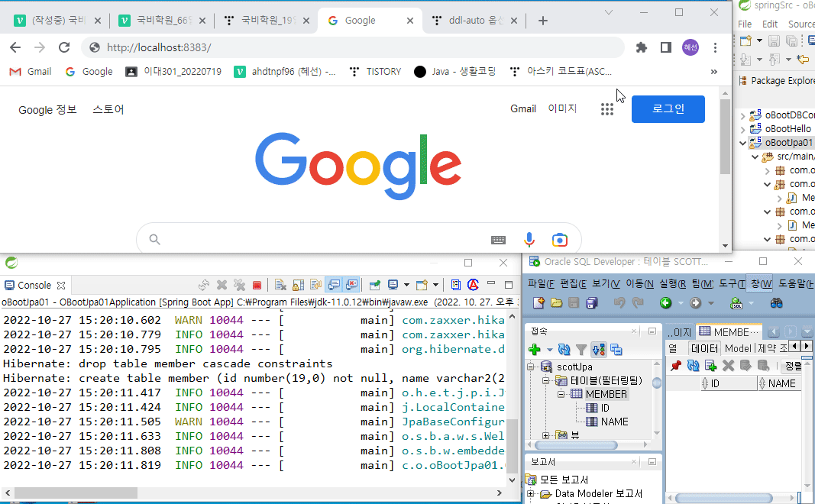Click the Chrome address bar
Image resolution: width=815 pixels, height=504 pixels.
click(354, 48)
